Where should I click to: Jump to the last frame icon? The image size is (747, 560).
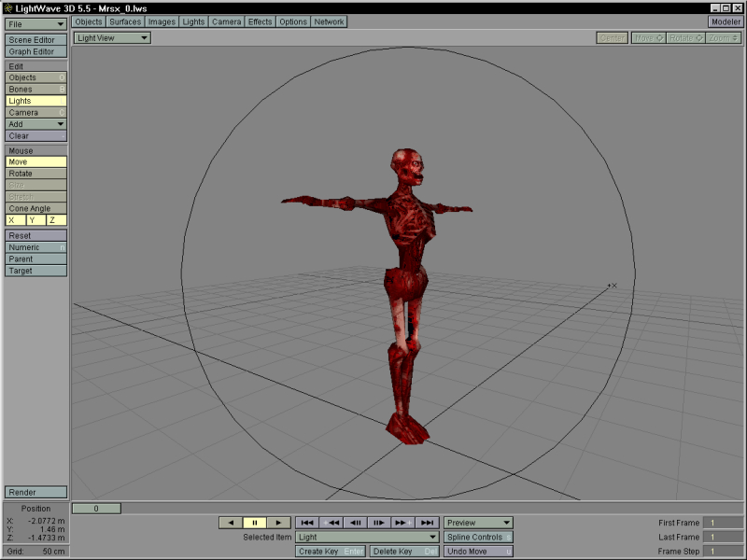coord(427,523)
